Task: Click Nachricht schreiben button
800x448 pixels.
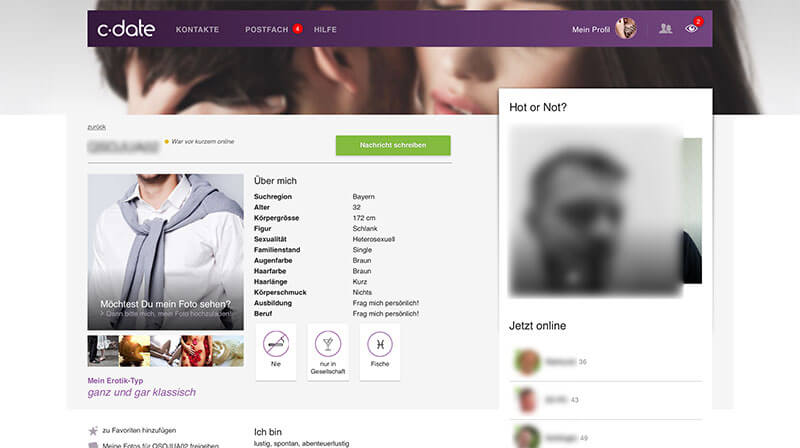Action: (392, 145)
